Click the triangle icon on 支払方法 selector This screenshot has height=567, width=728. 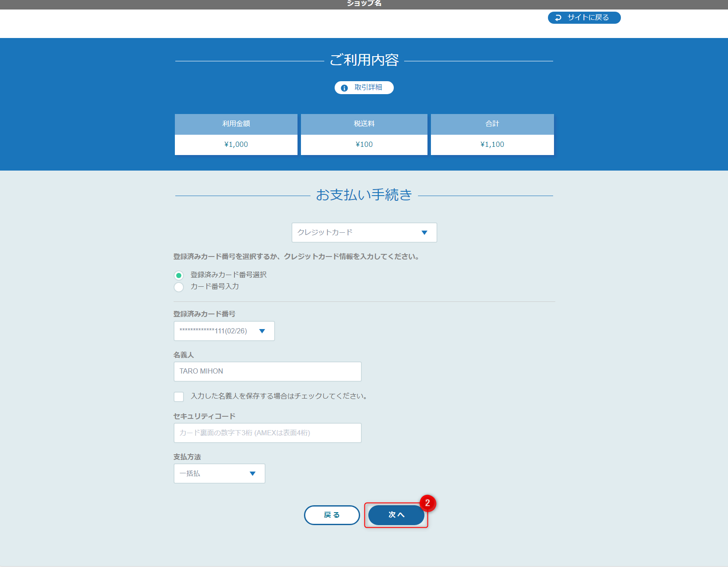[x=253, y=473]
